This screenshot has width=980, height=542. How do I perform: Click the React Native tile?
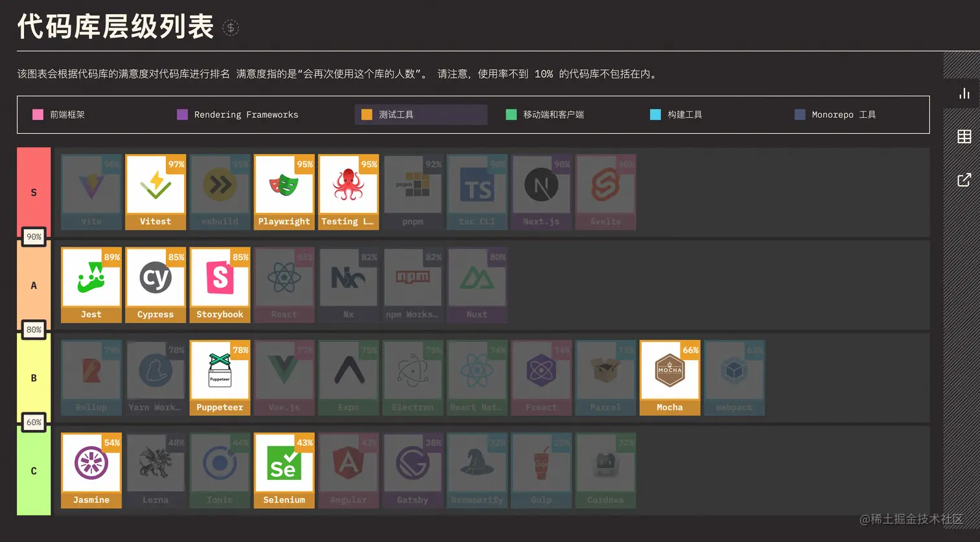point(477,378)
